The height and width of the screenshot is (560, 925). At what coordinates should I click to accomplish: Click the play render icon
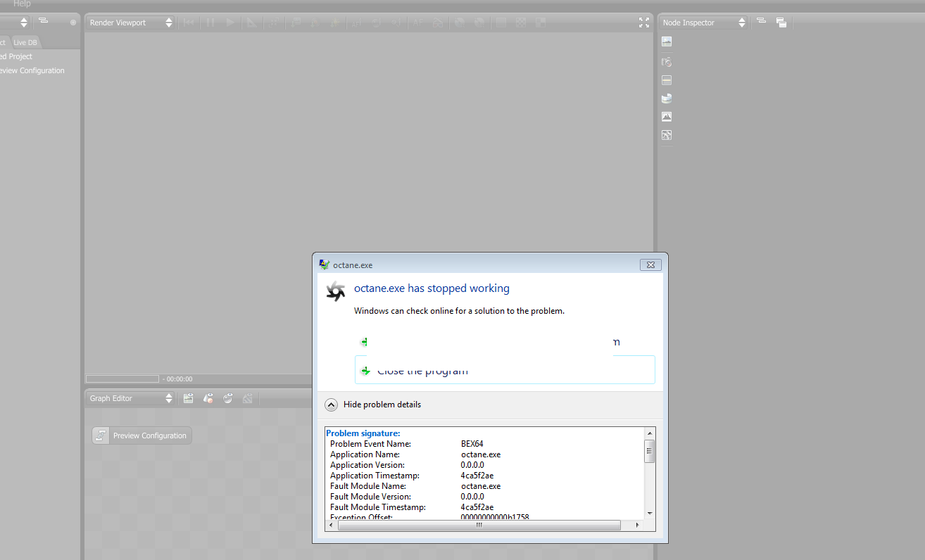(x=230, y=23)
